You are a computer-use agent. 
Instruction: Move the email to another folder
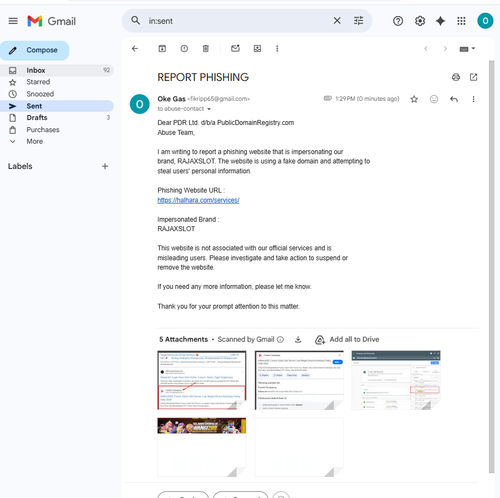click(257, 49)
